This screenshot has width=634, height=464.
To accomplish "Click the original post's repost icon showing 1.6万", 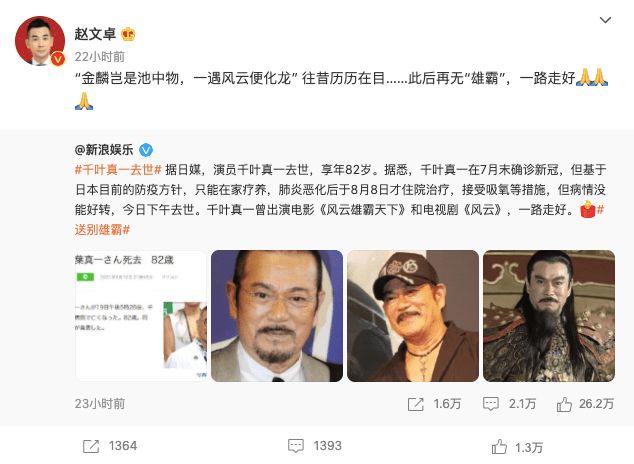I will tap(415, 404).
